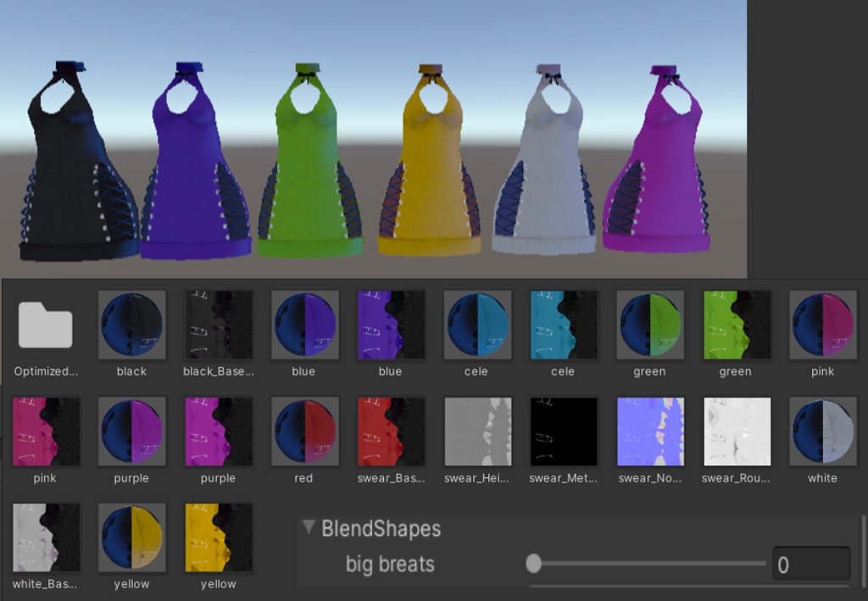Click the big breats slider handle
This screenshot has height=601, width=868.
(533, 564)
